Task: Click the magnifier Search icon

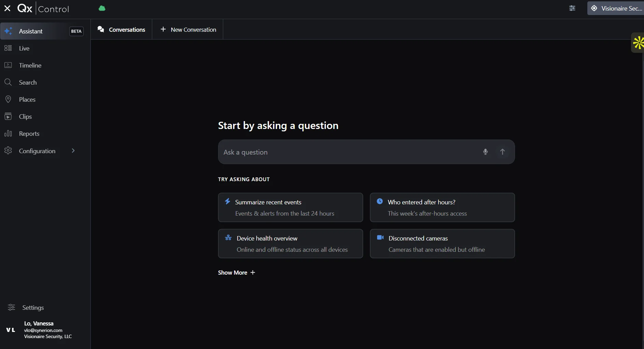Action: point(8,82)
